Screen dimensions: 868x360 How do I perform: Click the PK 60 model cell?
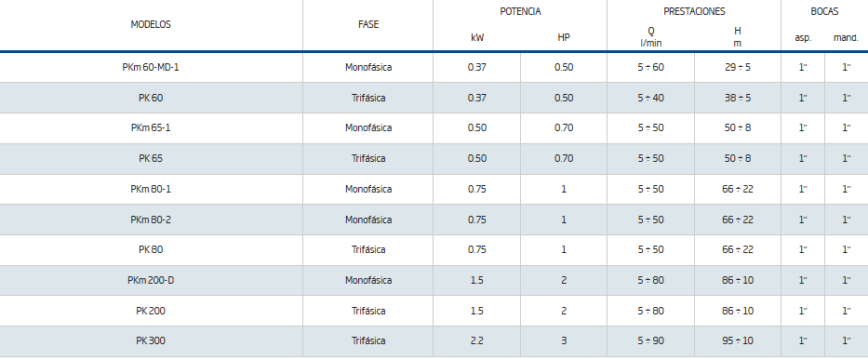pyautogui.click(x=151, y=98)
